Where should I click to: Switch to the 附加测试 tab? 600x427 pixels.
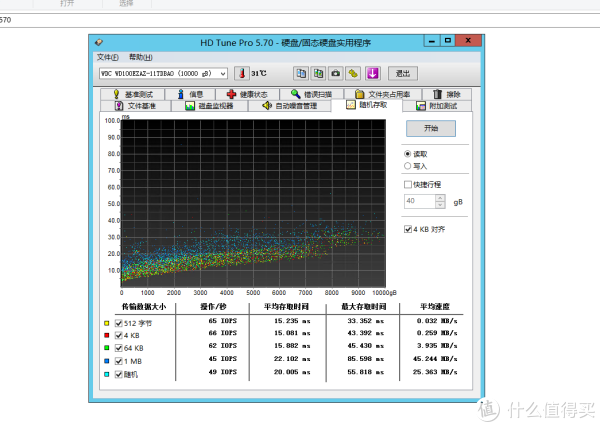click(x=437, y=106)
